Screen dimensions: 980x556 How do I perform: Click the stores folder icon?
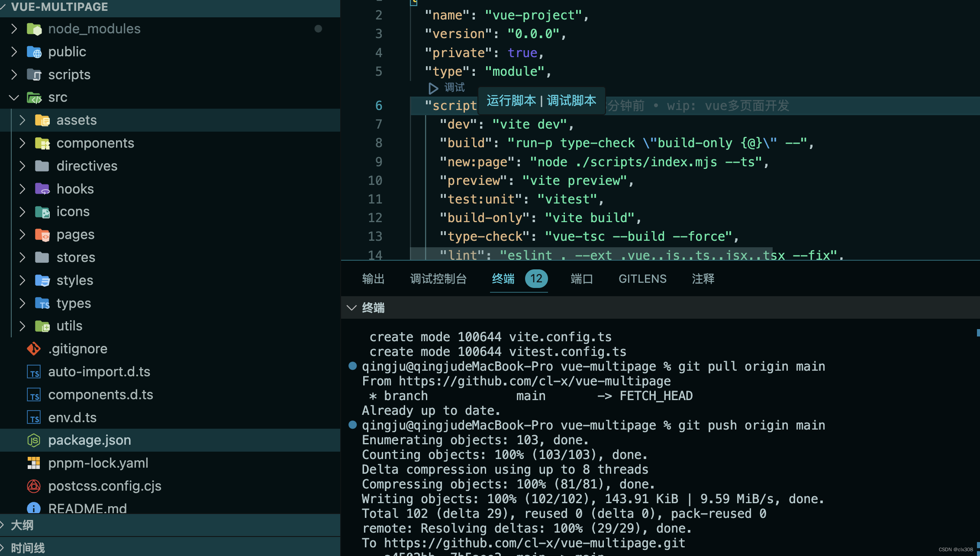[42, 257]
